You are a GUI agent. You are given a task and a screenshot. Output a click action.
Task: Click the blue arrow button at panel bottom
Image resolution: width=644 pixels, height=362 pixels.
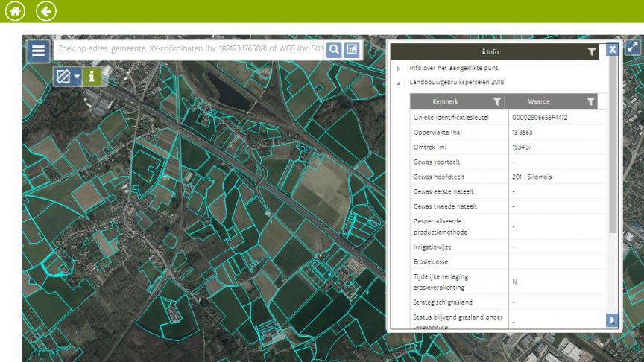(613, 320)
